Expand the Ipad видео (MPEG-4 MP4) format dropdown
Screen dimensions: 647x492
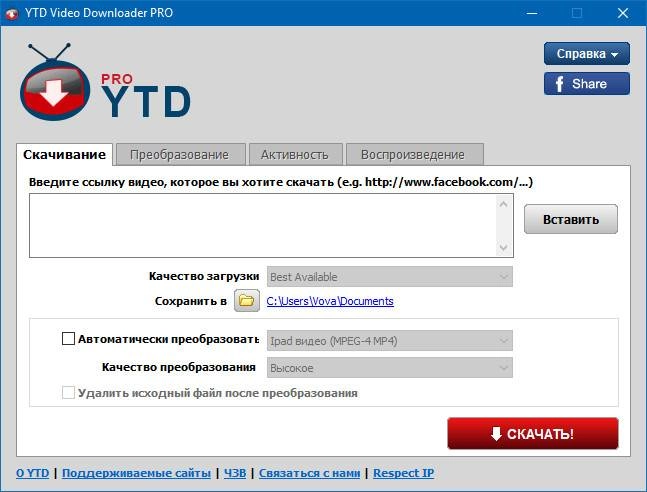pyautogui.click(x=390, y=341)
